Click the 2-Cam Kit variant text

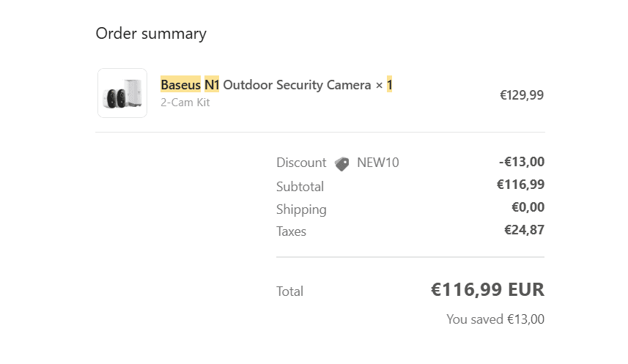185,103
